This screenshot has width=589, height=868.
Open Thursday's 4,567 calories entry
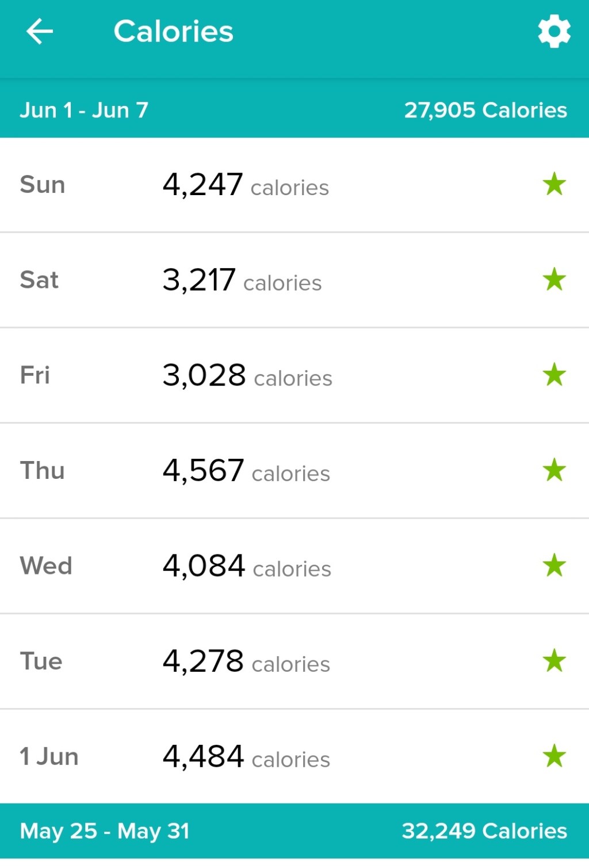(246, 471)
